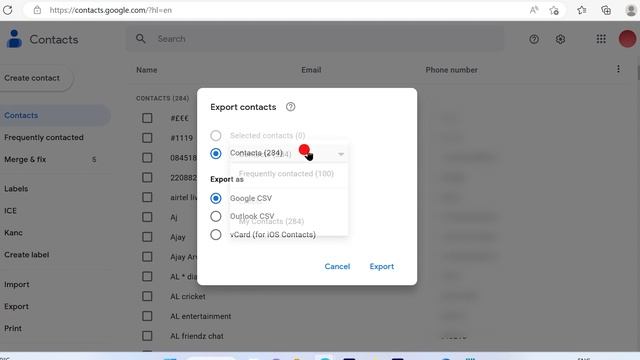Click the AL friendz chat contact name
Screen dimensions: 640x360
(197, 336)
